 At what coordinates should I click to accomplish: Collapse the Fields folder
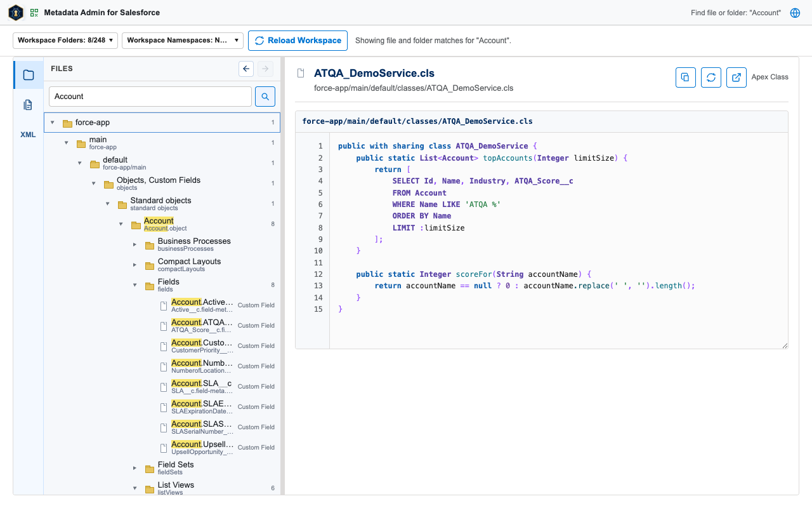pyautogui.click(x=134, y=285)
